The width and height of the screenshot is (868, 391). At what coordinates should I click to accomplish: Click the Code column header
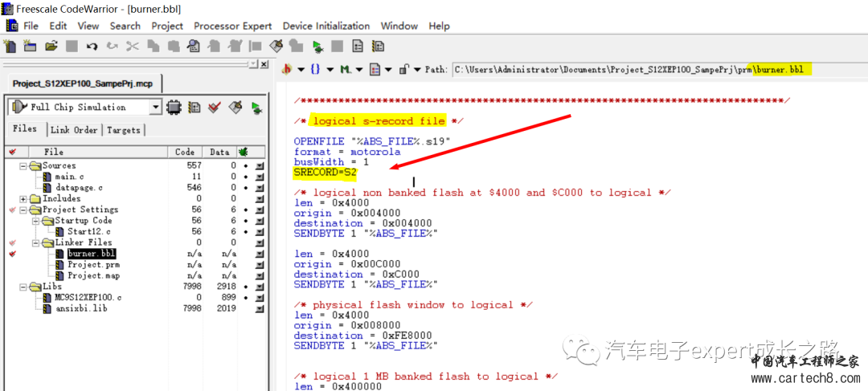coord(185,152)
